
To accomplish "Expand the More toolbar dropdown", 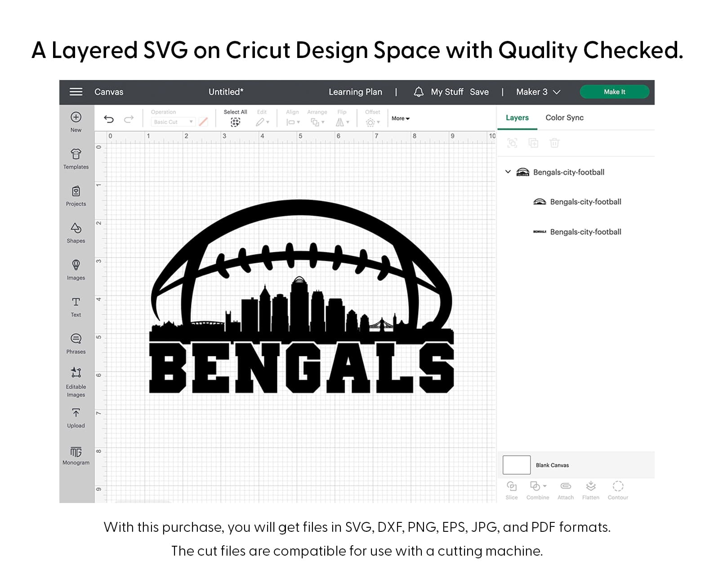I will click(x=400, y=119).
